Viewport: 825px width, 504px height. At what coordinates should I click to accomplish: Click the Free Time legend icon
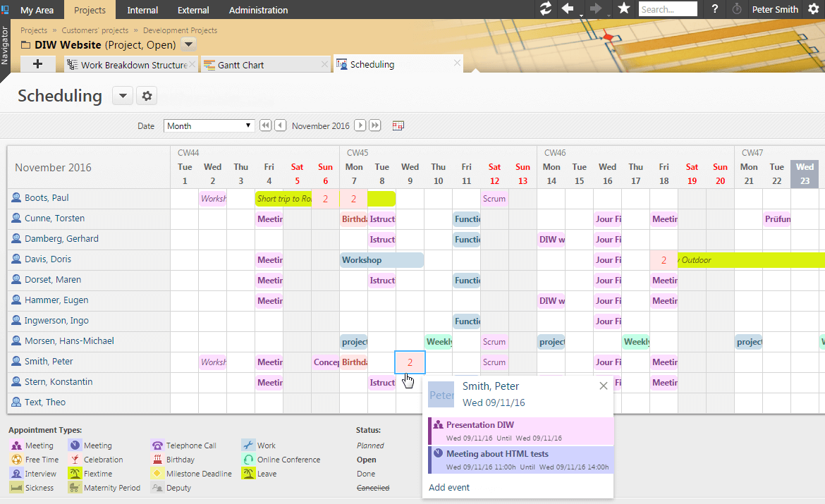pos(17,460)
